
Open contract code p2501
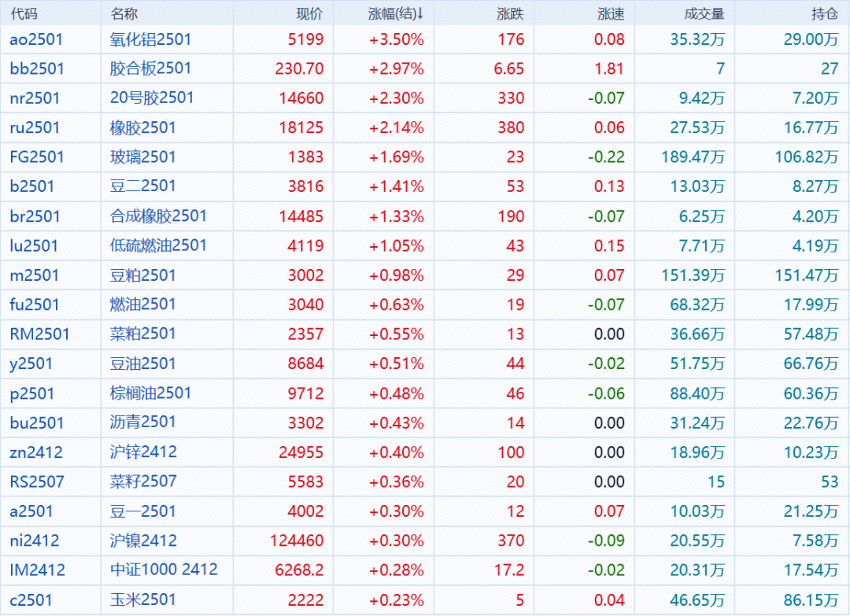click(x=32, y=393)
